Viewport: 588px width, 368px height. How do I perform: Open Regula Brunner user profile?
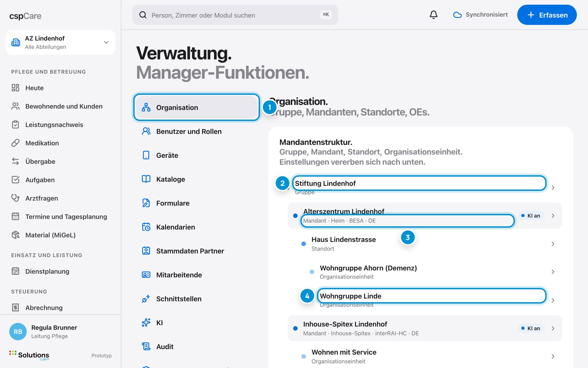60,332
